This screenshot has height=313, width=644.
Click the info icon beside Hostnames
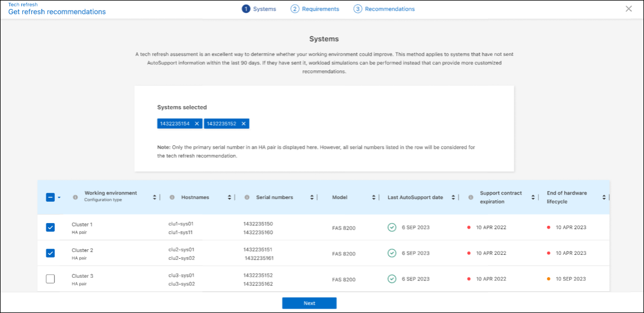click(x=172, y=197)
